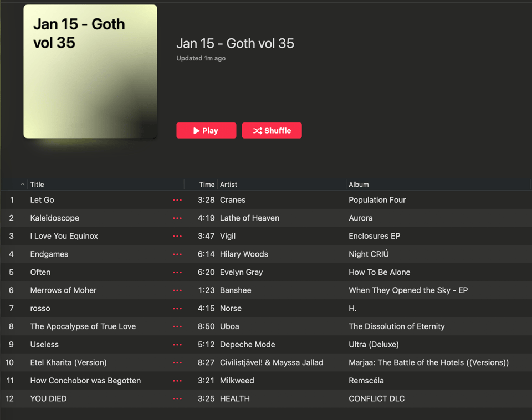The height and width of the screenshot is (420, 532).
Task: Open more options for YOU DIED
Action: (177, 399)
